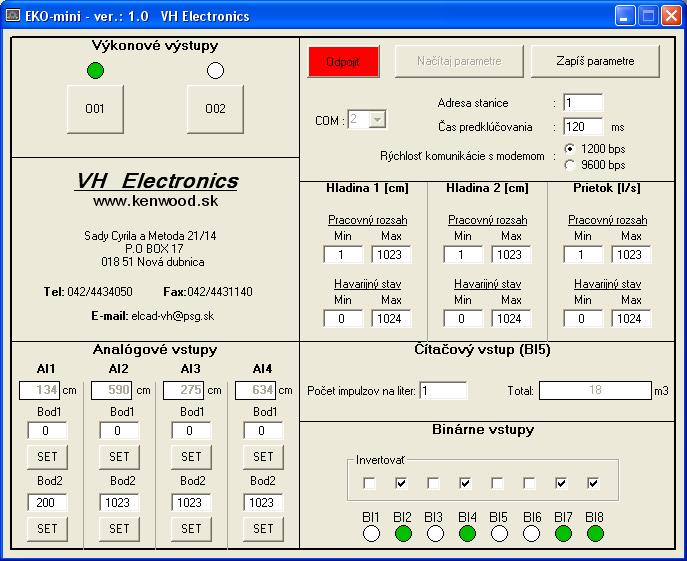
Task: Click the green indicator above 001
Action: 96,70
